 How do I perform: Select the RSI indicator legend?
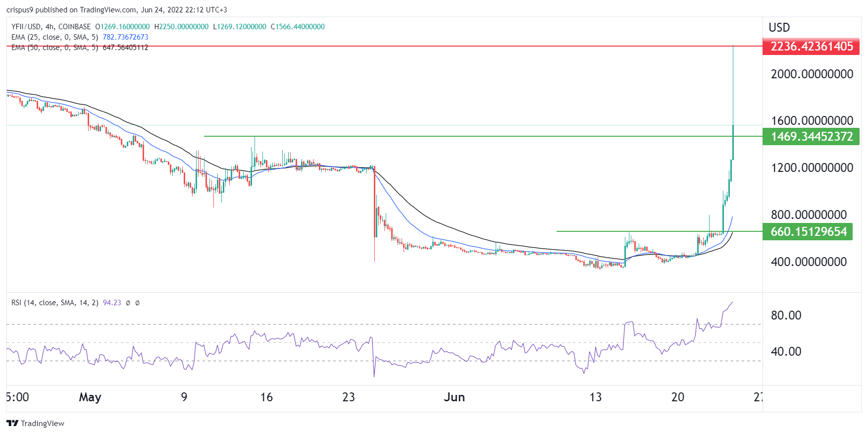pos(55,303)
